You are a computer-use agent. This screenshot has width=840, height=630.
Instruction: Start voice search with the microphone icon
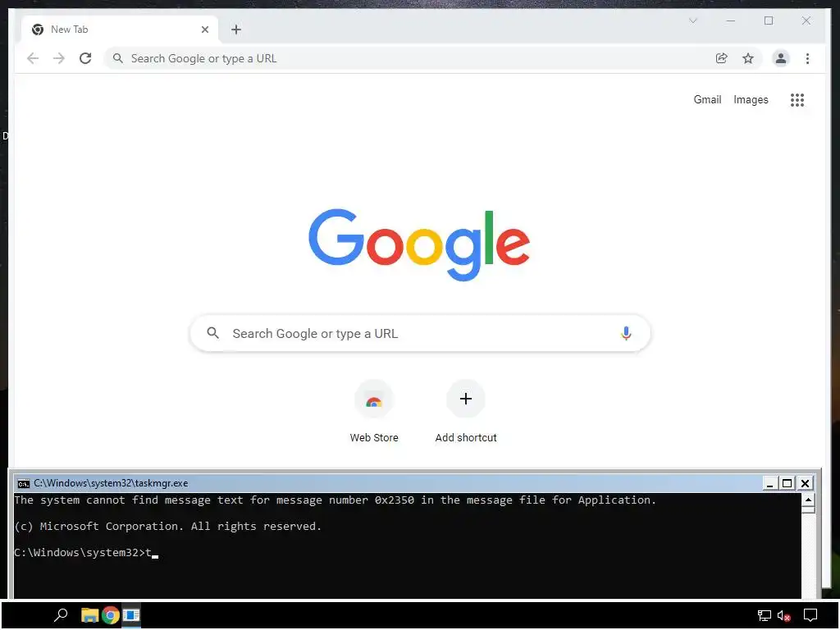626,333
